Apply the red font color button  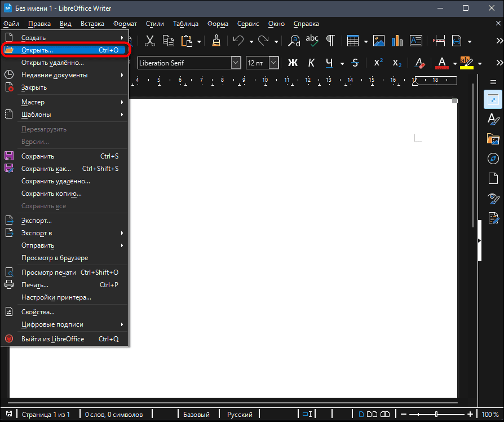coord(442,63)
